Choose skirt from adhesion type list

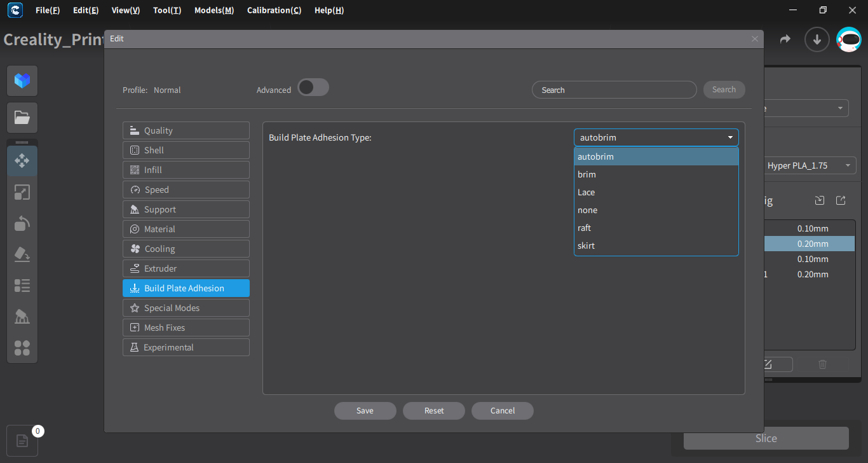point(656,245)
